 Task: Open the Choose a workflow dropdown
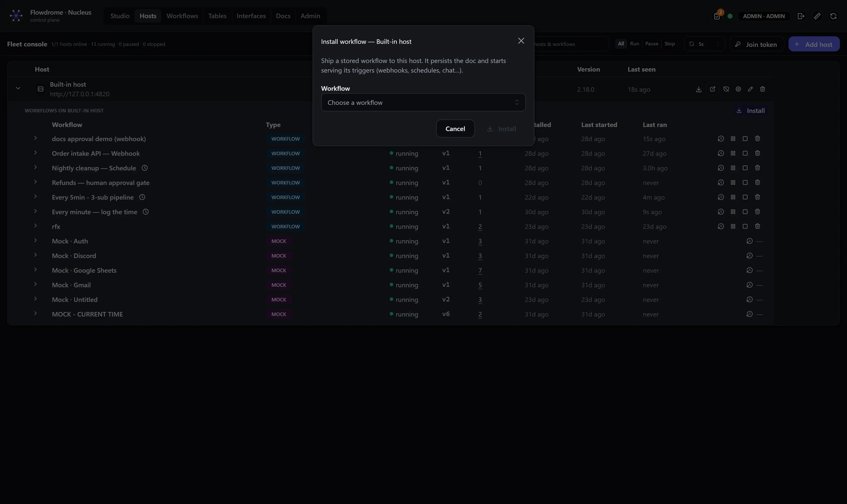(x=423, y=102)
